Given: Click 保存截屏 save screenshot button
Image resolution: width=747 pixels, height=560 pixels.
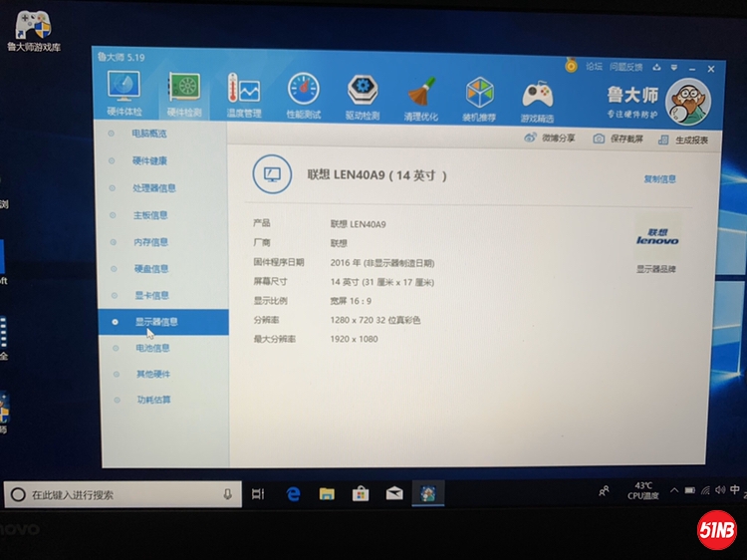Looking at the screenshot, I should (619, 139).
